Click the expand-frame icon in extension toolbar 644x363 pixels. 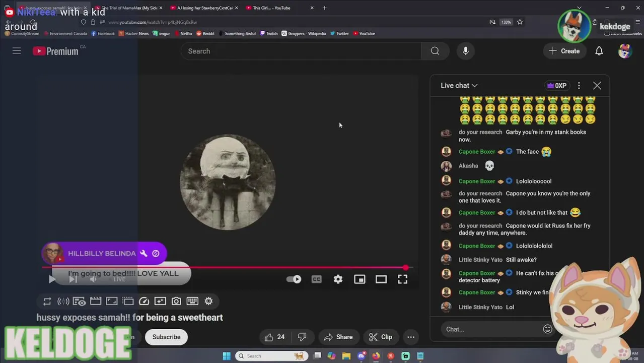[x=112, y=301]
